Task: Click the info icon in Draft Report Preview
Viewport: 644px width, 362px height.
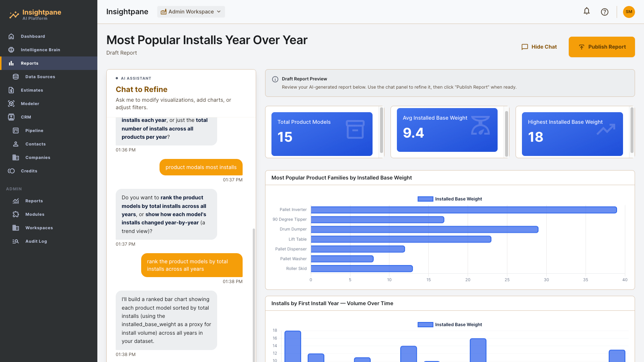Action: pyautogui.click(x=275, y=79)
